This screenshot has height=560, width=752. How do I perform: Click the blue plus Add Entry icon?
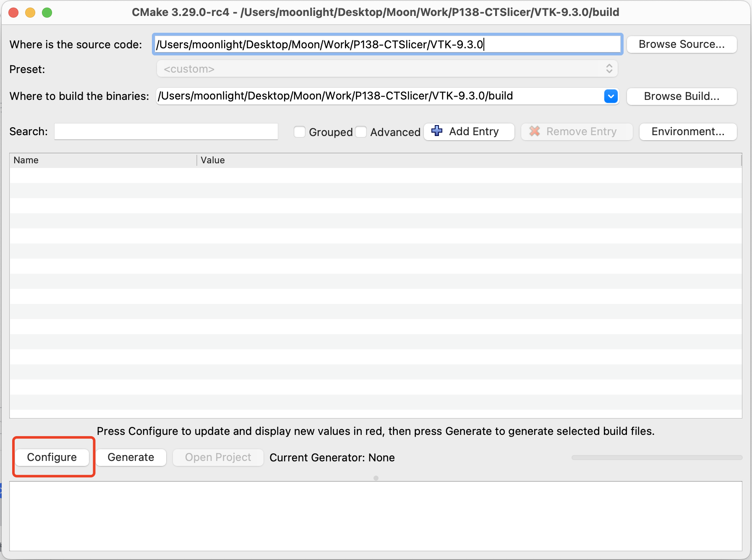click(x=437, y=131)
